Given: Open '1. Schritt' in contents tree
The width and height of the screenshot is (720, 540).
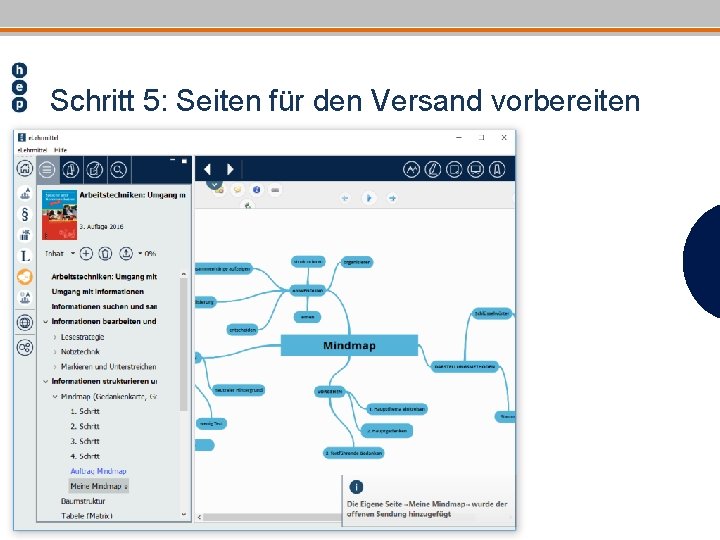Looking at the screenshot, I should click(85, 411).
